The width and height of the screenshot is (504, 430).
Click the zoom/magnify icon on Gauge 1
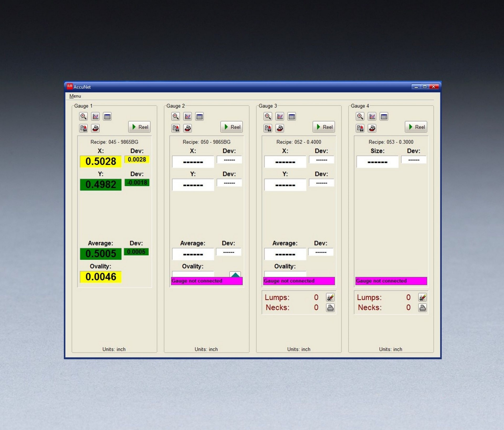coord(83,116)
